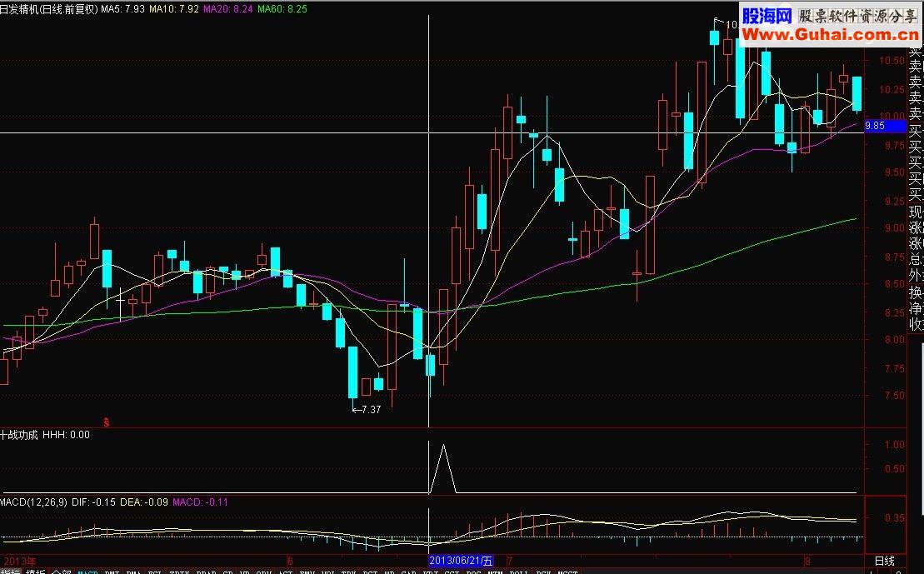Open the 模板 tab in the bottom row
Image resolution: width=924 pixels, height=574 pixels.
pyautogui.click(x=35, y=572)
